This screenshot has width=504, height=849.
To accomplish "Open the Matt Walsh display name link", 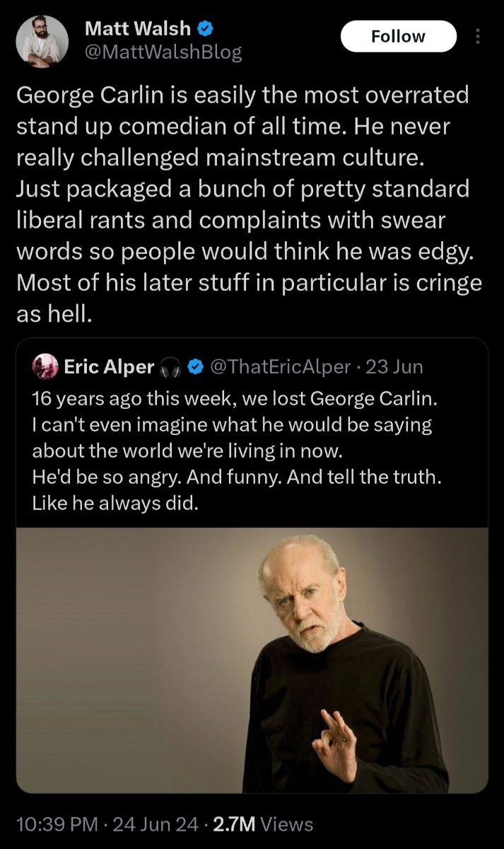I will coord(138,29).
